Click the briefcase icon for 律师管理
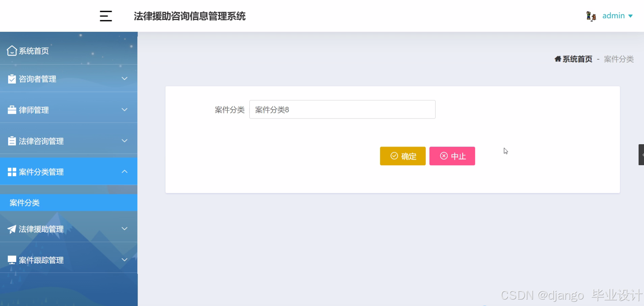644x306 pixels. [11, 110]
